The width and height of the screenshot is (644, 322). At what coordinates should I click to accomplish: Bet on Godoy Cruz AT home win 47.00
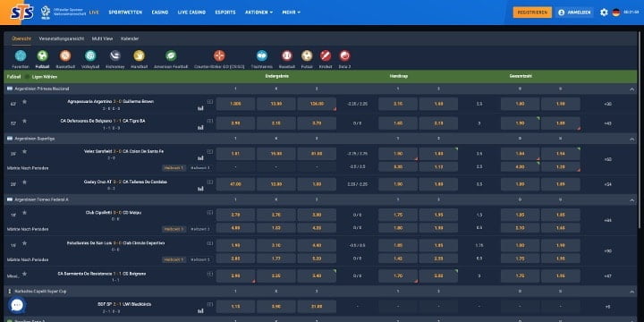click(235, 184)
